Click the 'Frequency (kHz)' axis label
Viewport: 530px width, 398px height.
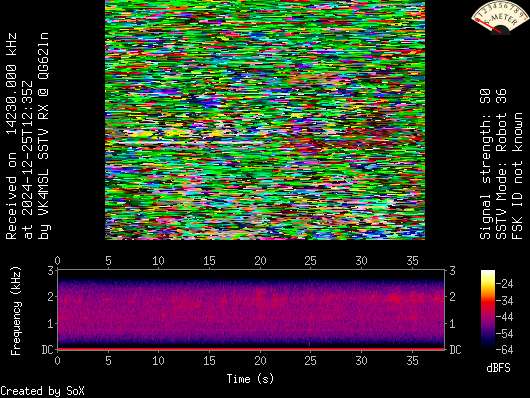[x=16, y=311]
